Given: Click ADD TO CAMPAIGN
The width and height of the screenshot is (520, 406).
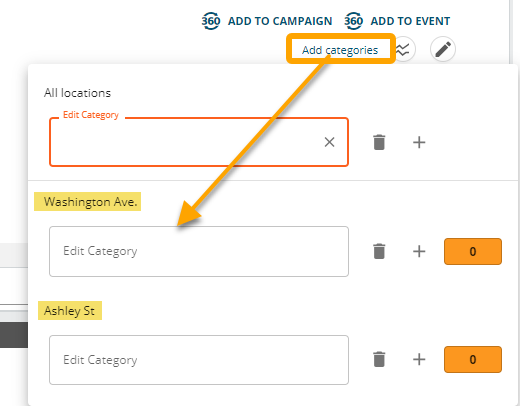Looking at the screenshot, I should (280, 21).
